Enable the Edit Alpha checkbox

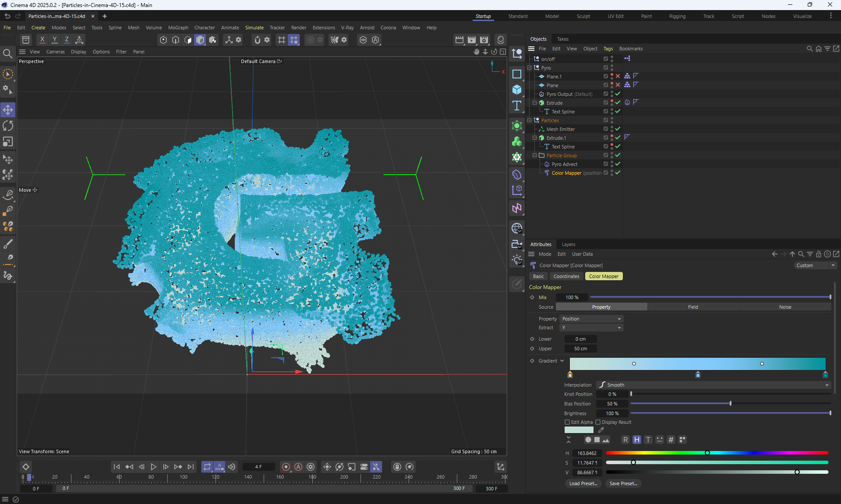567,422
